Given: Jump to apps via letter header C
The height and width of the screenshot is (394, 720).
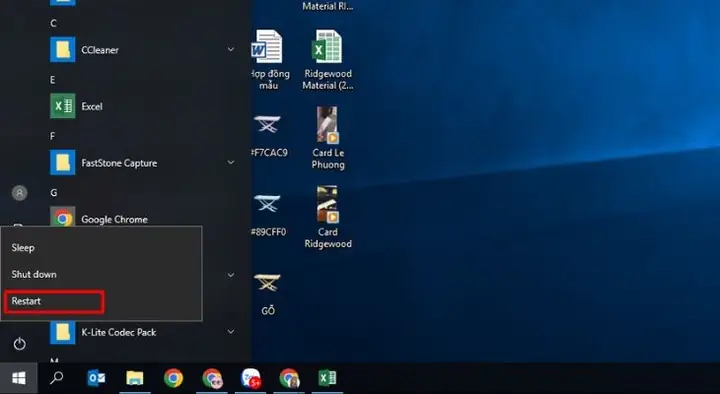Looking at the screenshot, I should point(53,23).
